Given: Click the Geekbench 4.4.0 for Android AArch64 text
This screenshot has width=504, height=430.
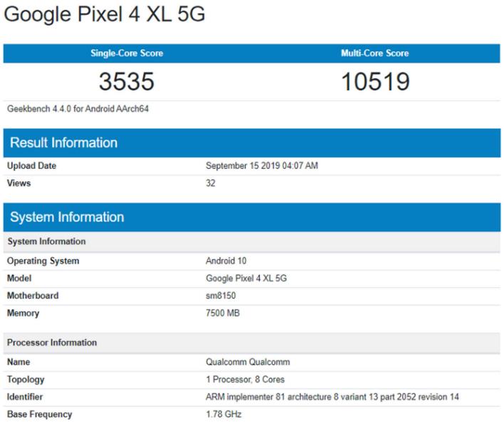Looking at the screenshot, I should pos(78,109).
